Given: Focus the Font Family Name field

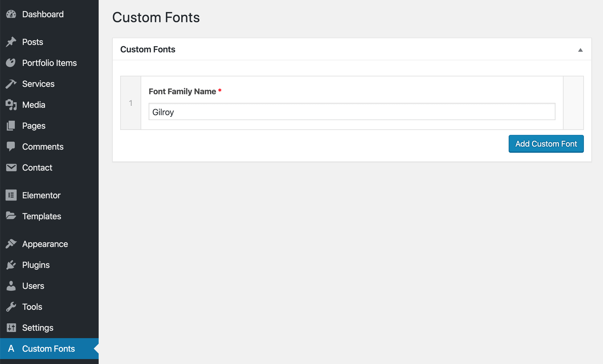Looking at the screenshot, I should [x=352, y=112].
